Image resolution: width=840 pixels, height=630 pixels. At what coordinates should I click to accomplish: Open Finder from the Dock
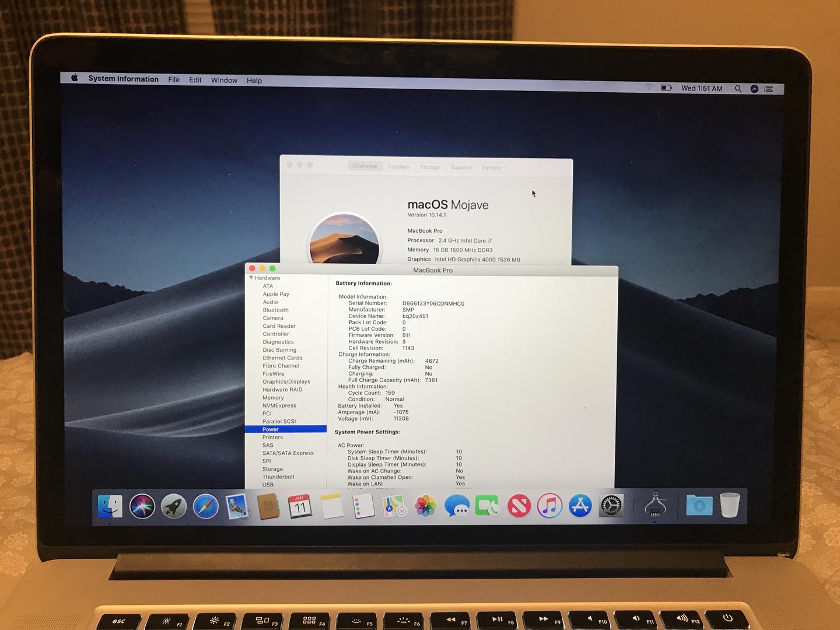click(x=110, y=506)
